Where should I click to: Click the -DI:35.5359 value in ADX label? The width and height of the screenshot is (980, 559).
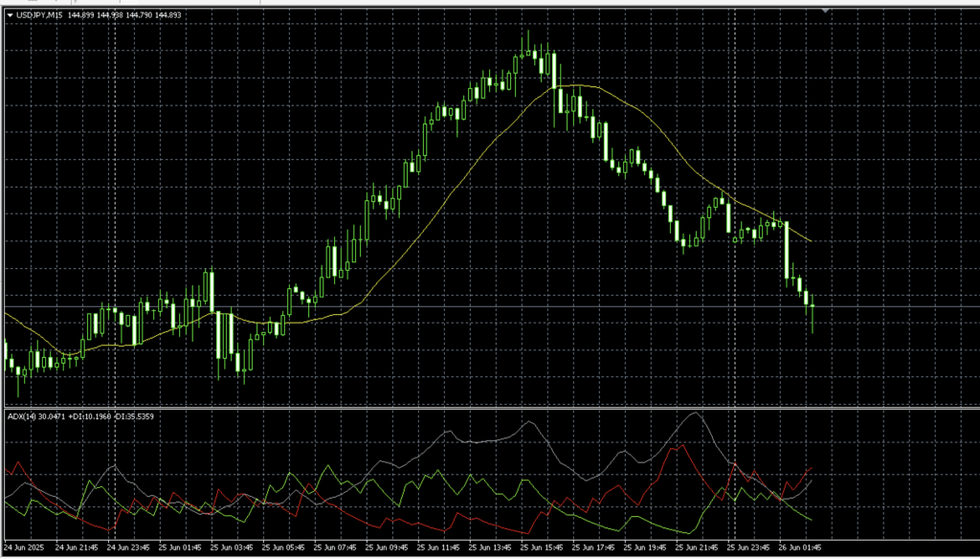(135, 415)
